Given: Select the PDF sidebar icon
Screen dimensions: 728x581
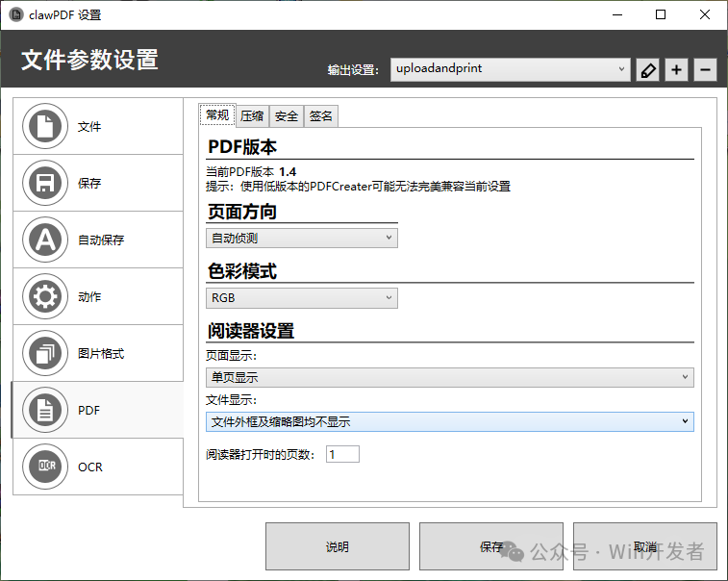Looking at the screenshot, I should (x=44, y=410).
